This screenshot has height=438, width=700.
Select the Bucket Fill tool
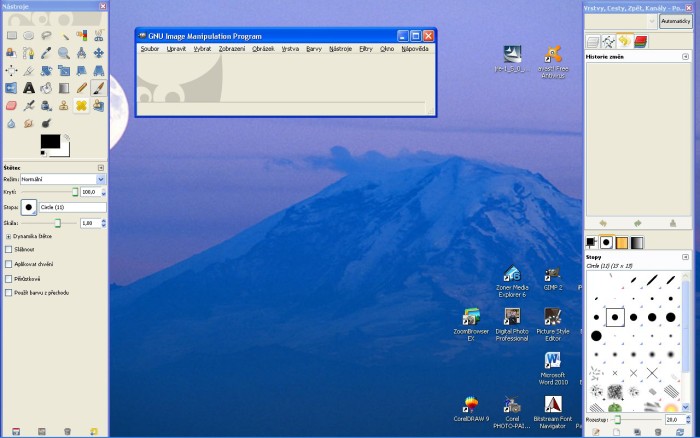pyautogui.click(x=46, y=88)
